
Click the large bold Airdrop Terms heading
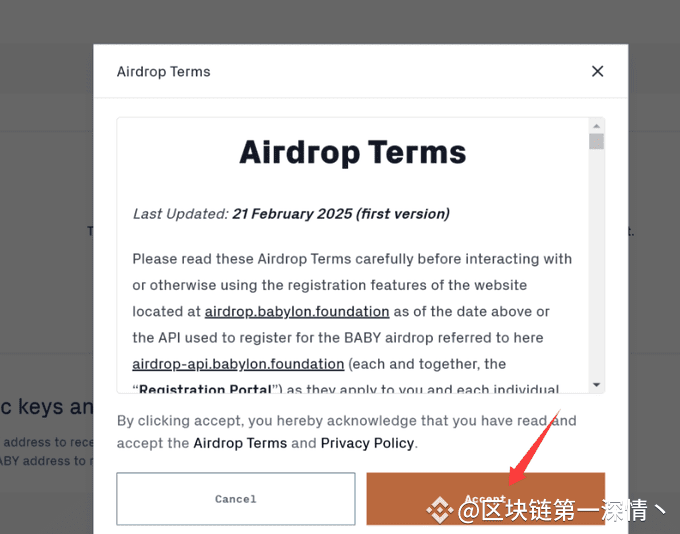pos(353,152)
